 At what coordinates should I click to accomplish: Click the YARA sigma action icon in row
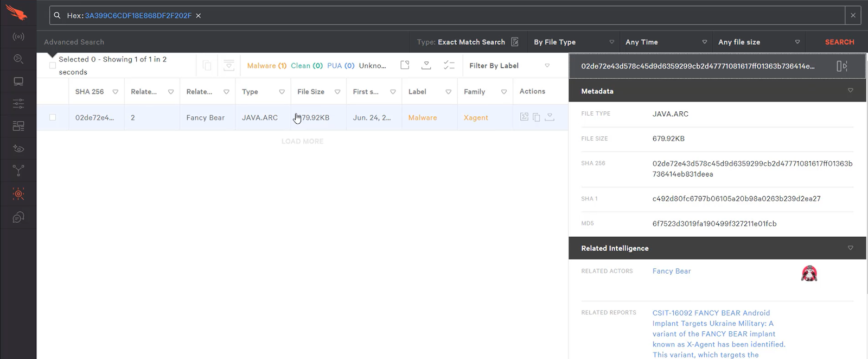point(524,117)
